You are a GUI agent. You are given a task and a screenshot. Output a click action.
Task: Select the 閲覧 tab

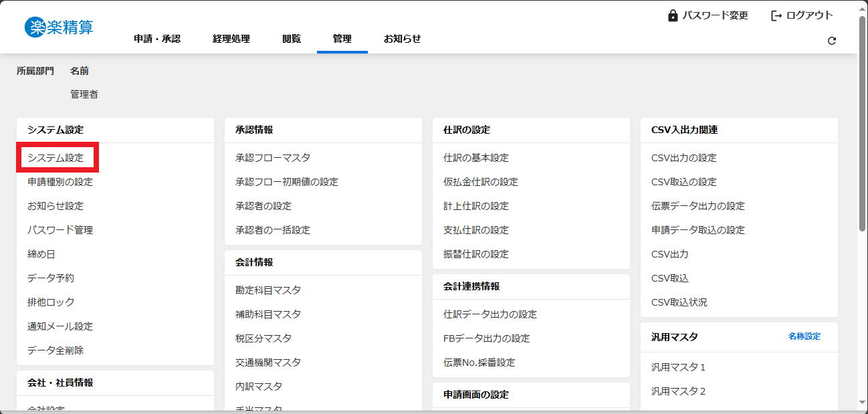(292, 39)
